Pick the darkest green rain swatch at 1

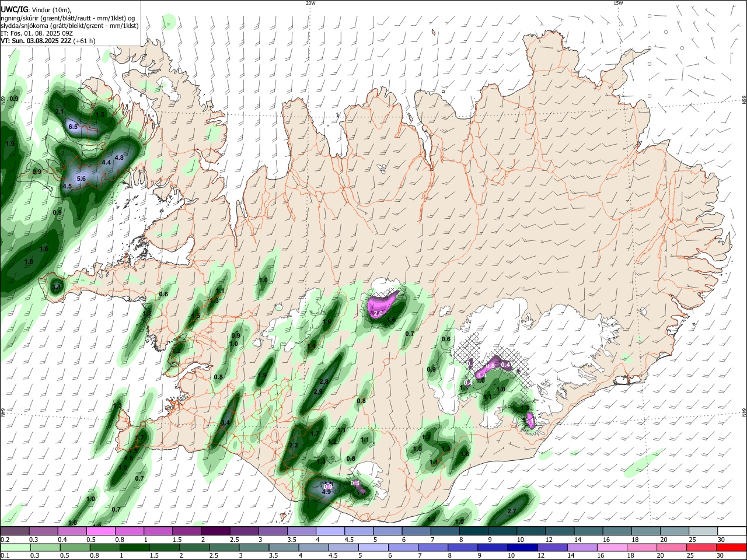[x=134, y=548]
